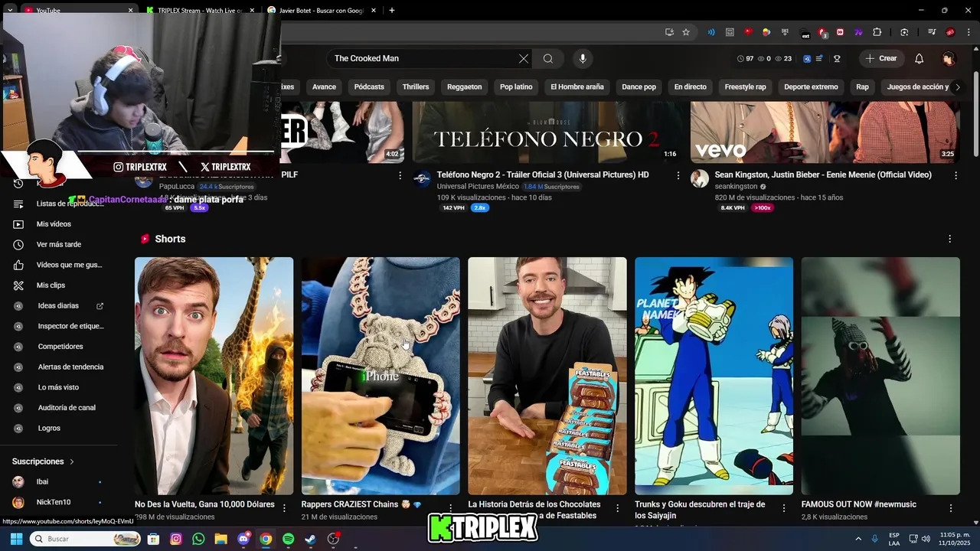The width and height of the screenshot is (980, 551).
Task: Open the Rappers CRAZIEST Chains short
Action: coord(381,376)
